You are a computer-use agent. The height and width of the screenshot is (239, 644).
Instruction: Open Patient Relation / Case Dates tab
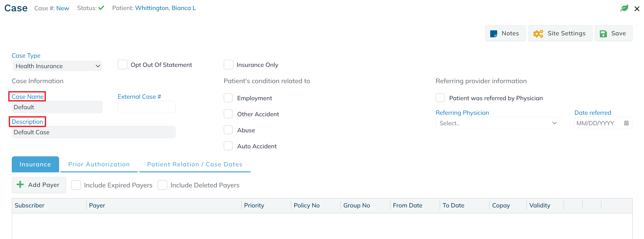[x=195, y=164]
